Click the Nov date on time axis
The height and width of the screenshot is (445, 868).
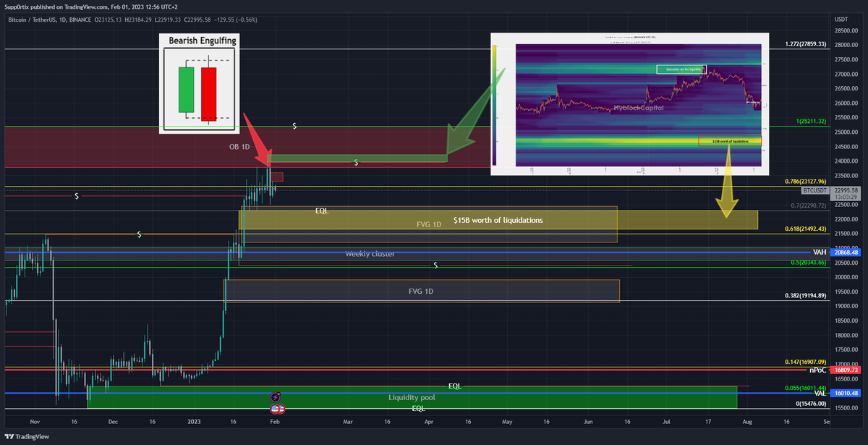pos(36,420)
